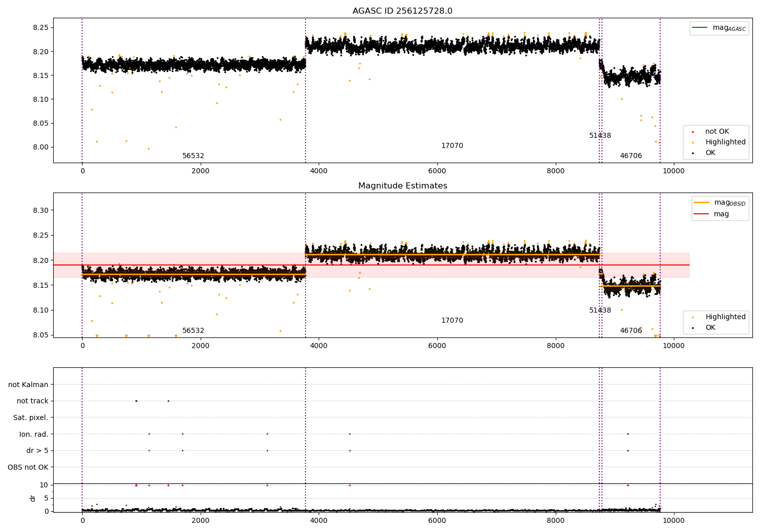
Task: Click obsid label 17070 in the Magnitude Estimates plot
Action: tap(452, 321)
